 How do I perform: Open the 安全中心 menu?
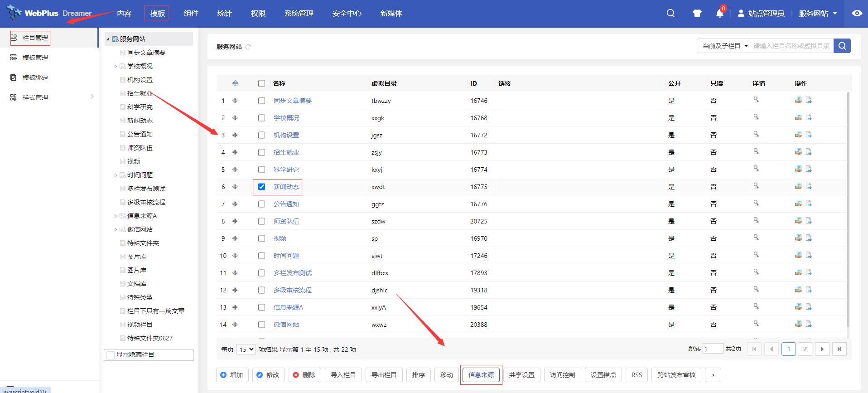click(347, 13)
